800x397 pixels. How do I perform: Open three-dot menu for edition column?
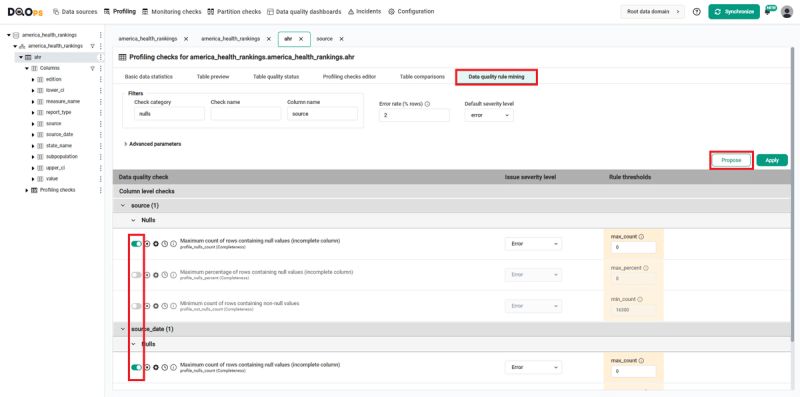click(101, 80)
